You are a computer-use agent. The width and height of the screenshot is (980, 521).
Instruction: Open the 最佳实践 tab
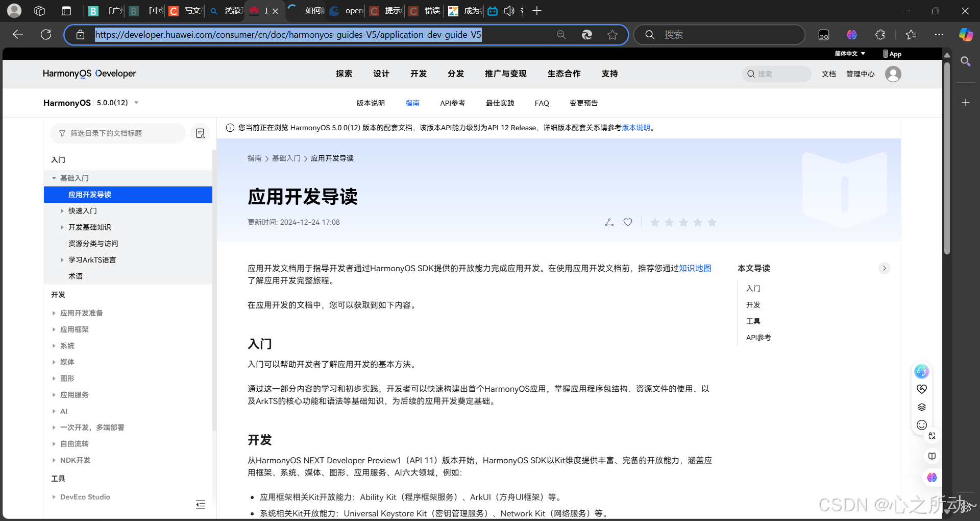click(500, 103)
